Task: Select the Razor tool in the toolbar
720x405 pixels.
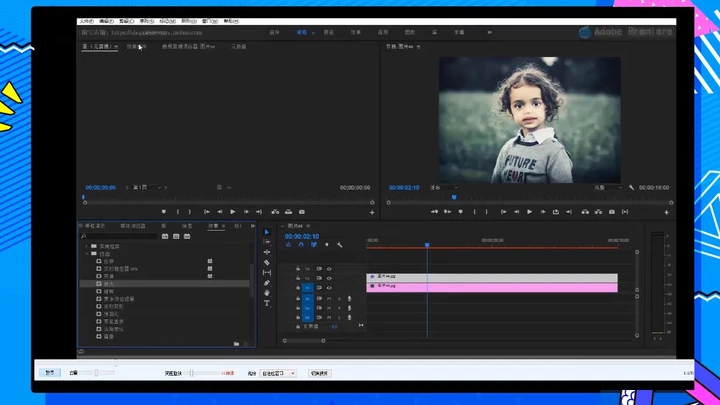Action: [x=267, y=263]
